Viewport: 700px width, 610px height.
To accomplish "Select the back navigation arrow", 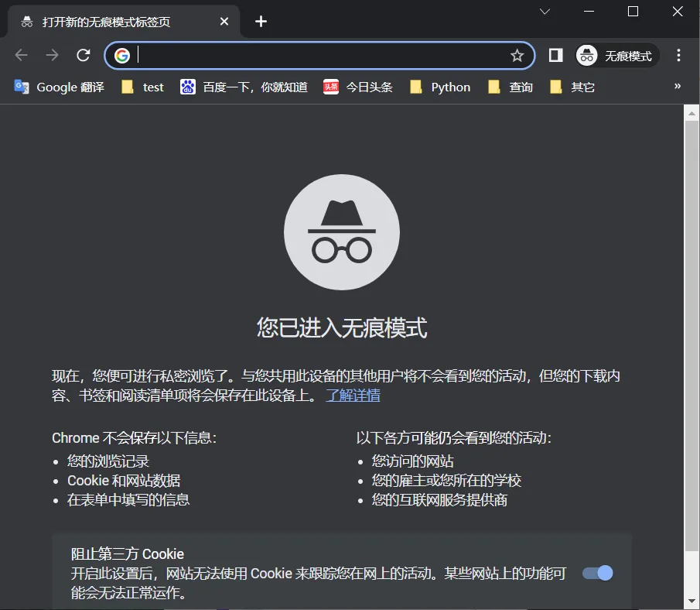I will coord(21,55).
